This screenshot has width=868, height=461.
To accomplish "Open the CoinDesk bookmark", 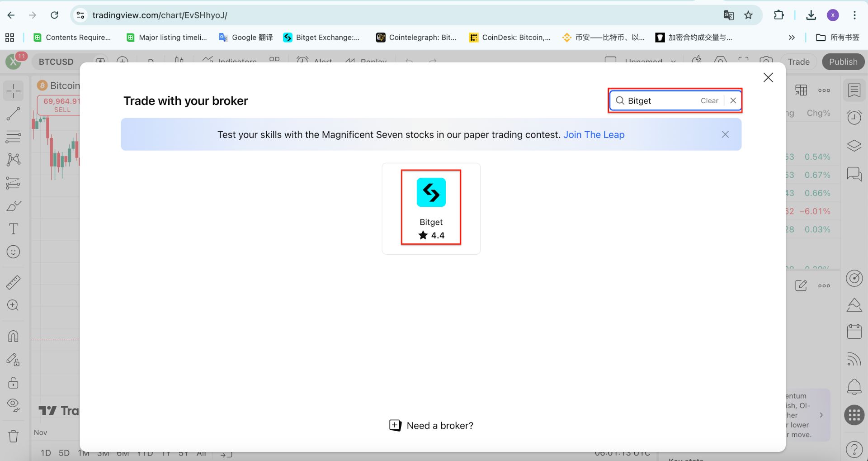I will tap(510, 37).
